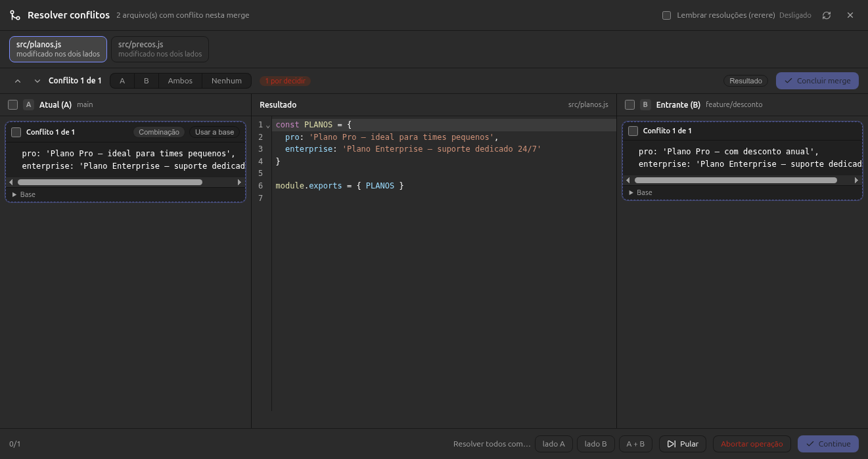Image resolution: width=868 pixels, height=459 pixels.
Task: Click right scroll arrow in Entrante panel
Action: click(x=856, y=180)
